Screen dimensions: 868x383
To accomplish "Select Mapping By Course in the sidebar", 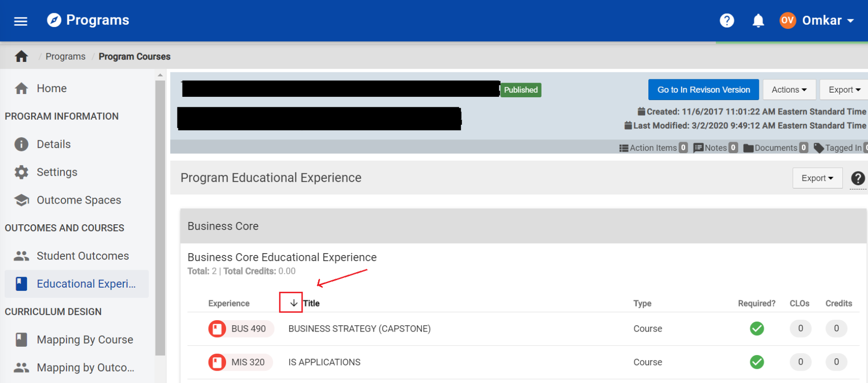I will pos(85,340).
